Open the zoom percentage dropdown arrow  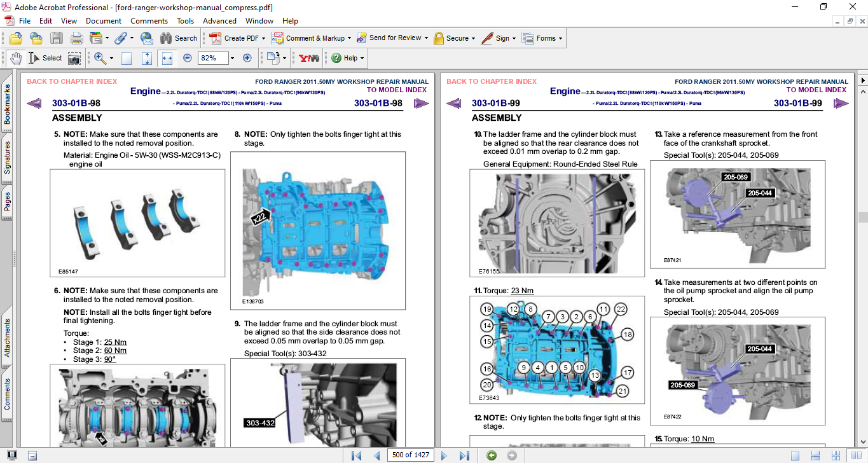tap(232, 58)
